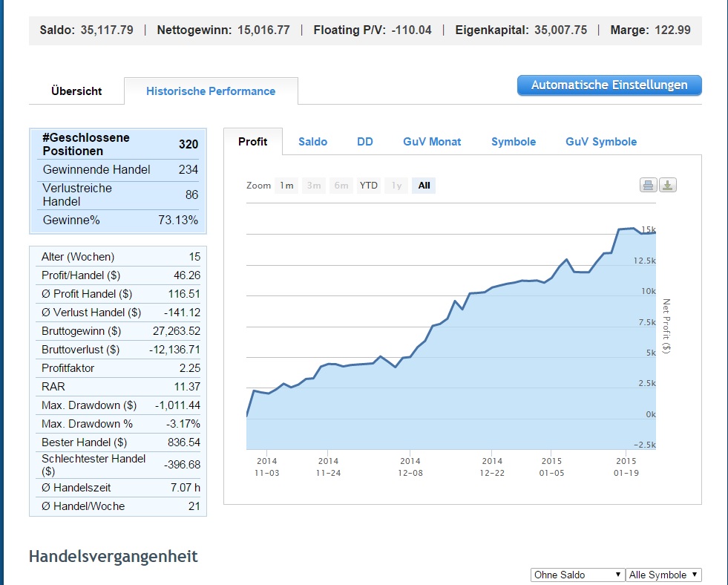The width and height of the screenshot is (728, 585).
Task: Select the GuV Symbole tab
Action: (600, 142)
